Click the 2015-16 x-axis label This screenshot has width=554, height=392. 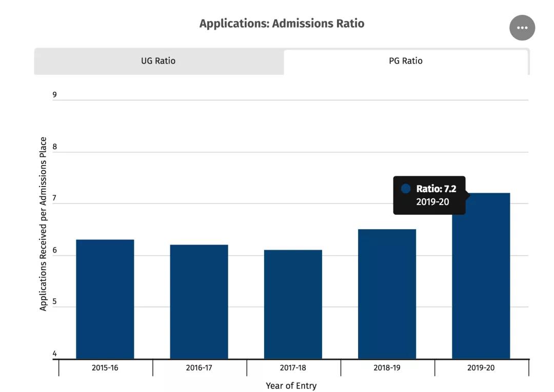[105, 368]
